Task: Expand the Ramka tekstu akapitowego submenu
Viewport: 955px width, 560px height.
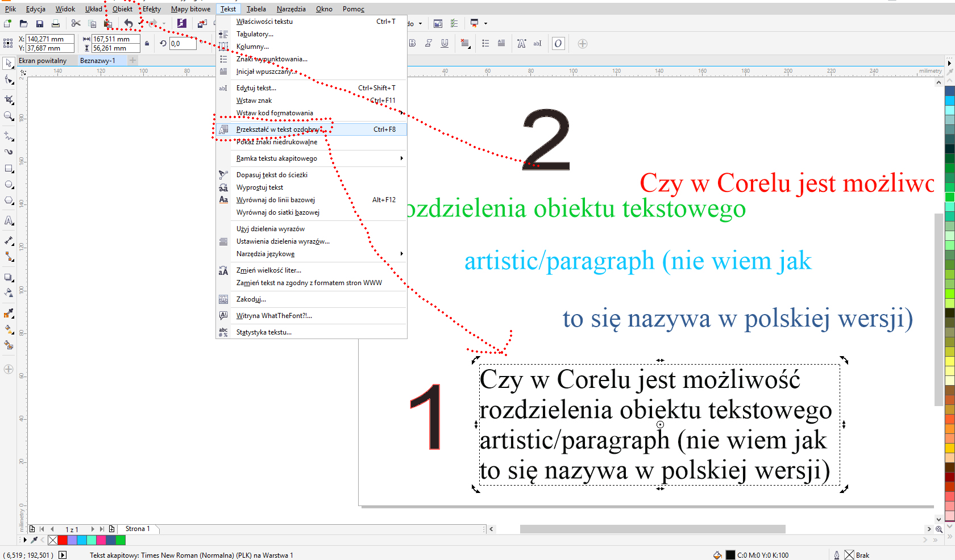Action: pos(401,158)
